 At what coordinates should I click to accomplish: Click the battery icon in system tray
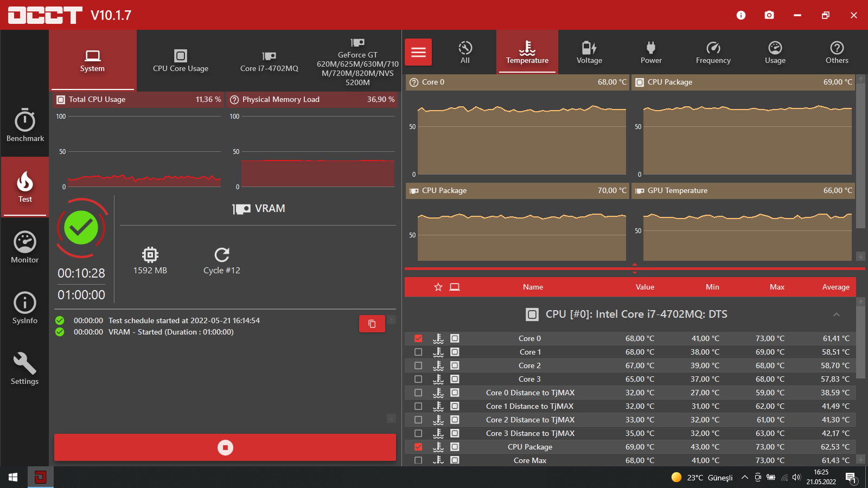770,477
